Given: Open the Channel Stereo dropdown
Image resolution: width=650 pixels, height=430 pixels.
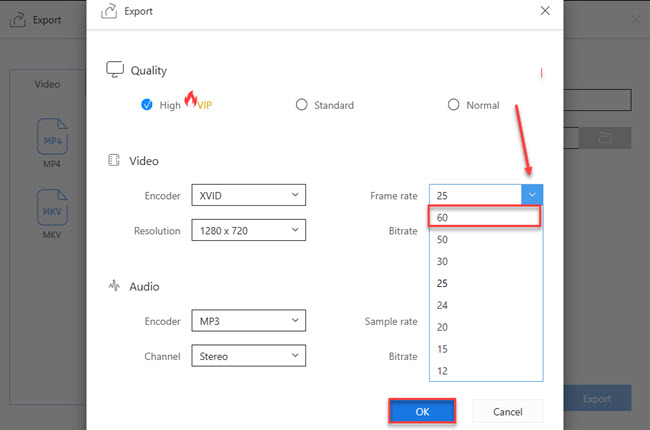Looking at the screenshot, I should (x=248, y=356).
